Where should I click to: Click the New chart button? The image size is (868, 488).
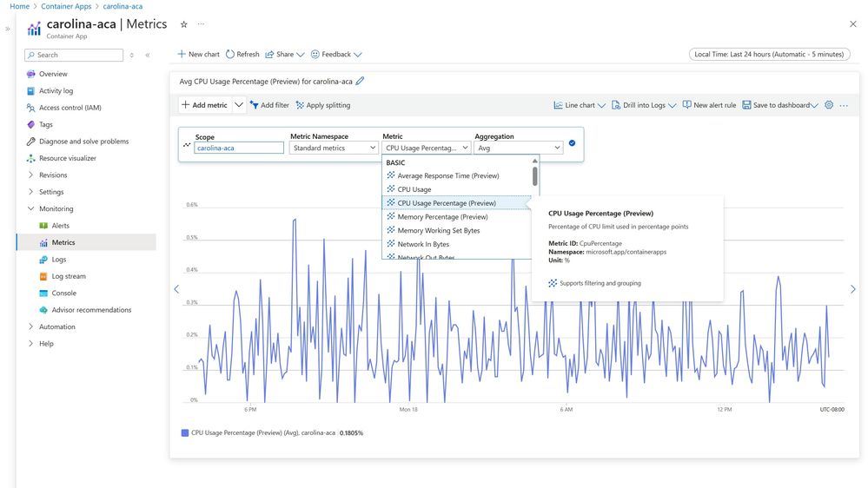[x=198, y=54]
